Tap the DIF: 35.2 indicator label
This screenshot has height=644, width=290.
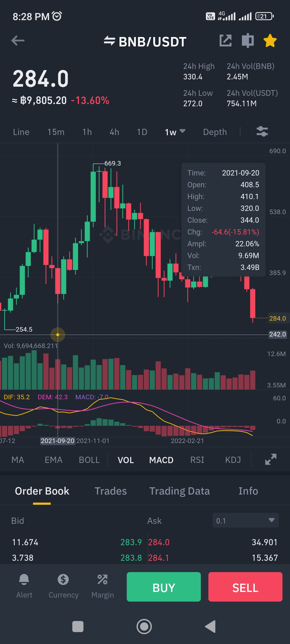click(x=17, y=397)
